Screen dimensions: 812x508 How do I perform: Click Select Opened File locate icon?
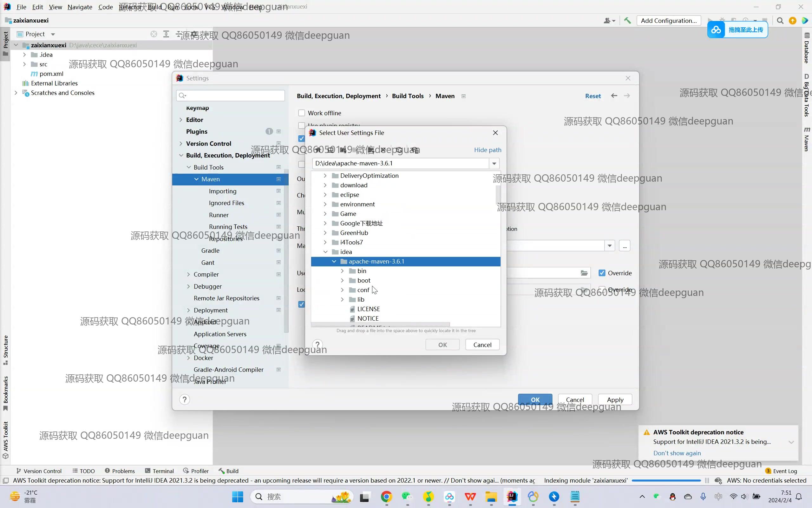pos(154,34)
